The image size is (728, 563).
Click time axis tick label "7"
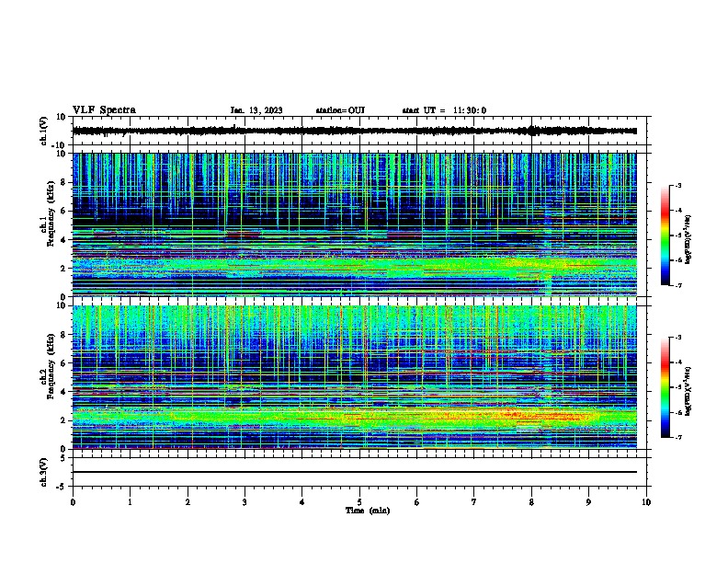point(474,502)
